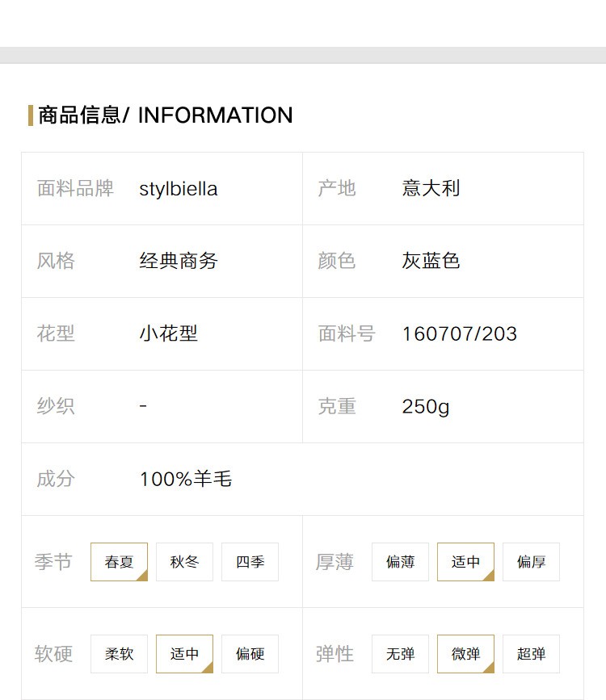The image size is (606, 700).
Task: Select the 春夏 season option
Action: (119, 562)
